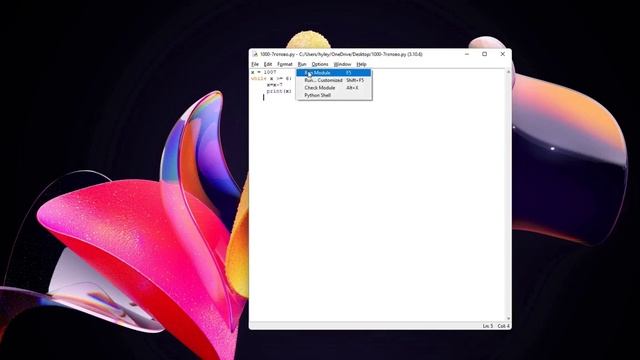This screenshot has height=360, width=640.
Task: Open the Options menu
Action: pos(320,64)
